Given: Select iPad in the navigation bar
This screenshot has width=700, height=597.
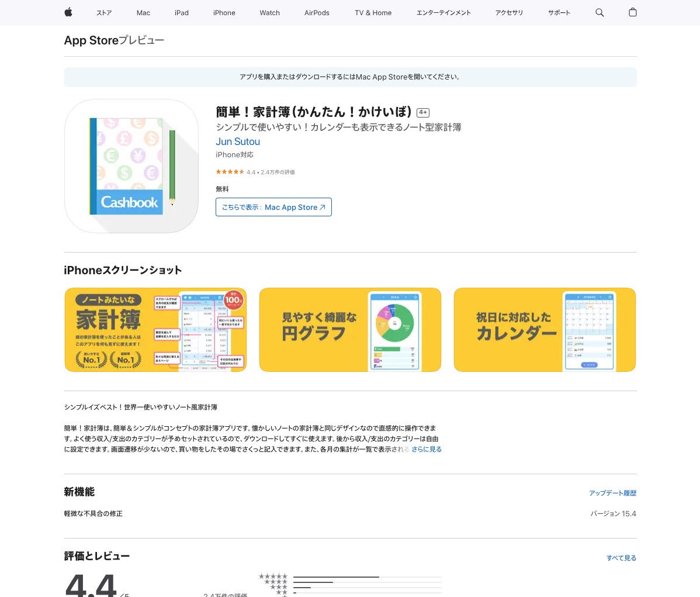Looking at the screenshot, I should (181, 13).
